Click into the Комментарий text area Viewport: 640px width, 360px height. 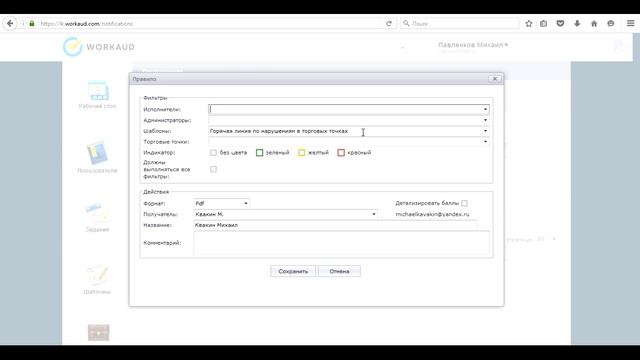(x=341, y=243)
